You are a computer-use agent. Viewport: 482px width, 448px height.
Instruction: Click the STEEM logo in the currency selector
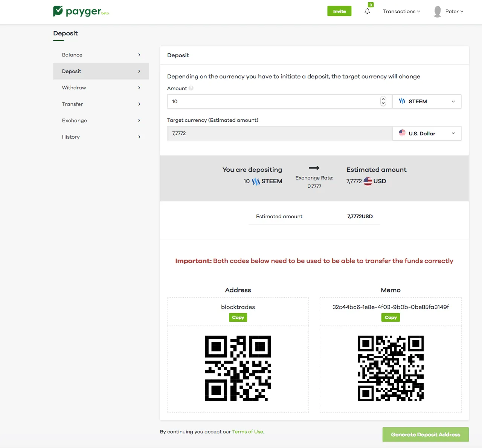tap(402, 101)
